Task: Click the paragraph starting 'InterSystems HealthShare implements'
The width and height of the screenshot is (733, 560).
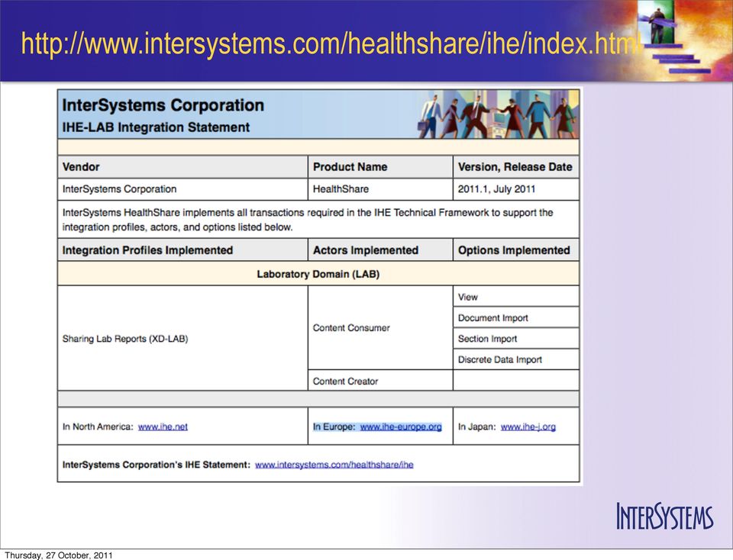Action: click(308, 220)
